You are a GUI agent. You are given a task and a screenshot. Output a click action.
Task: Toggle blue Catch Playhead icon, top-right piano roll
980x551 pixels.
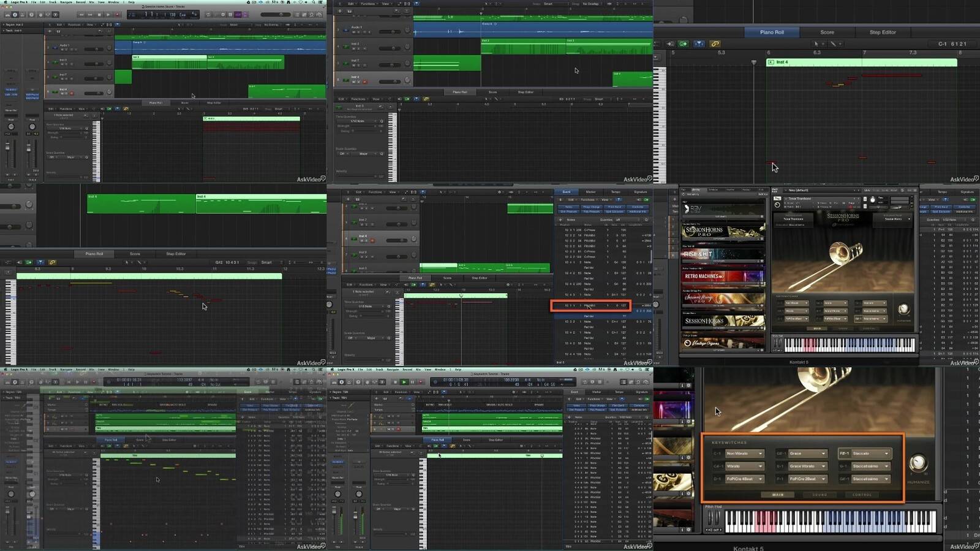(699, 44)
